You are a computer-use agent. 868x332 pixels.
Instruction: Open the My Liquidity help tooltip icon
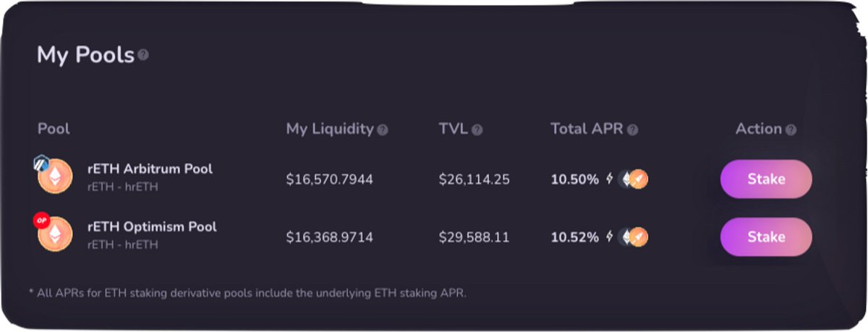[x=383, y=130]
